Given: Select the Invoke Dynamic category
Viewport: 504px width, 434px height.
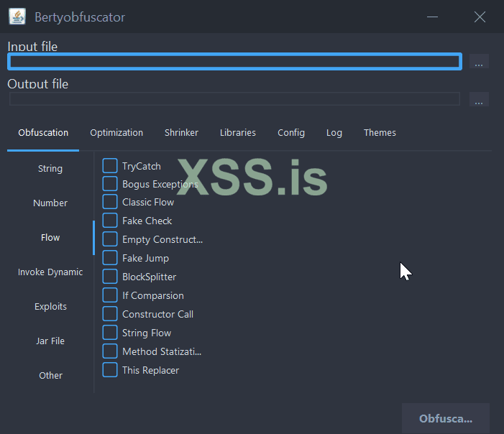Looking at the screenshot, I should tap(50, 272).
